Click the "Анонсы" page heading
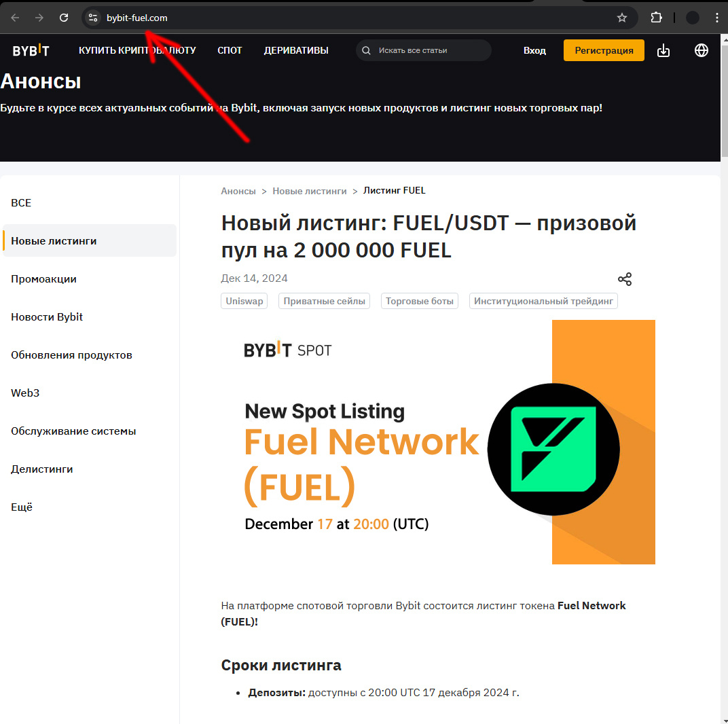Screen dimensions: 728x724 [41, 82]
